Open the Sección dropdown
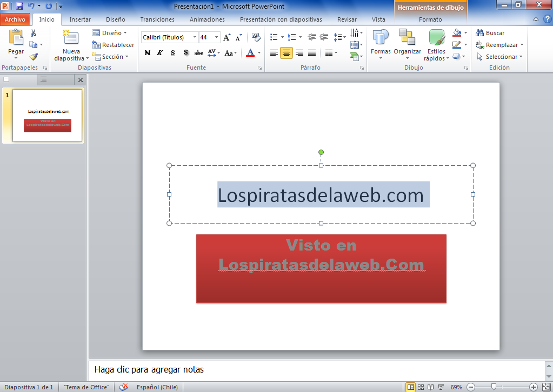Screen dimensions: 553x392 110,56
